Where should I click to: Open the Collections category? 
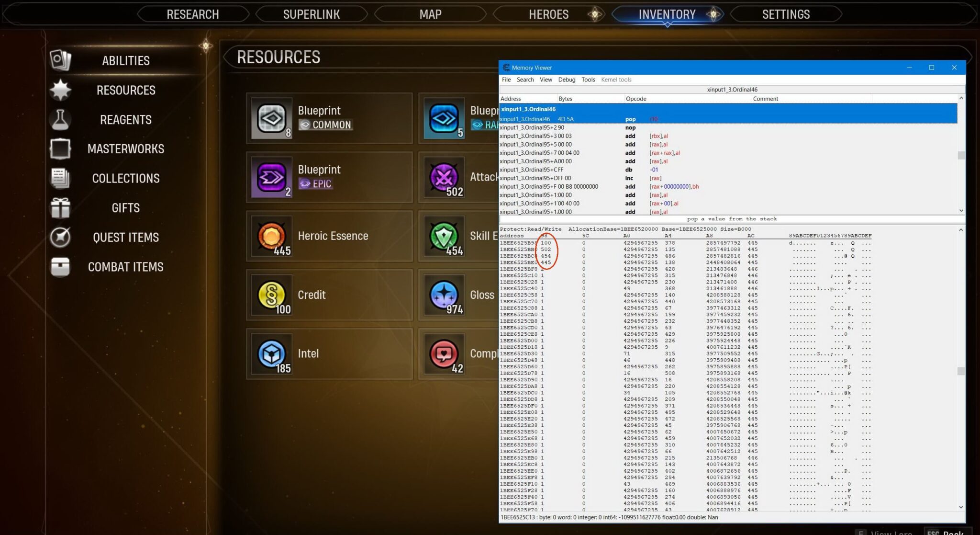point(125,178)
